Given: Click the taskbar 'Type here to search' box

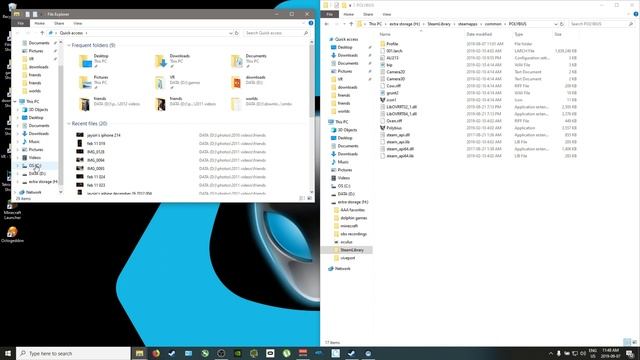Looking at the screenshot, I should (x=73, y=353).
